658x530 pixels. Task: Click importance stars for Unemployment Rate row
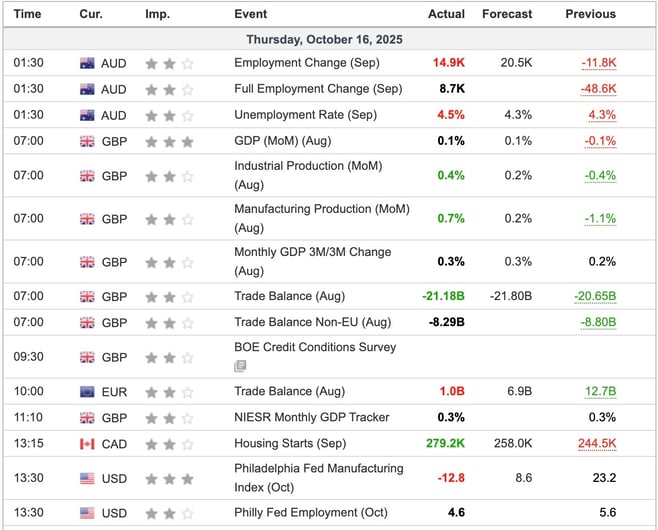[169, 115]
